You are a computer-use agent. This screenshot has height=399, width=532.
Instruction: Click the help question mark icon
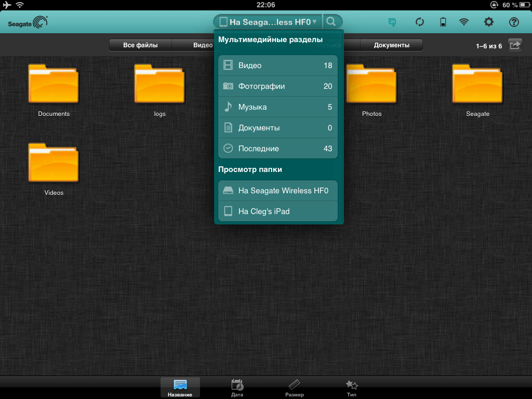click(514, 22)
